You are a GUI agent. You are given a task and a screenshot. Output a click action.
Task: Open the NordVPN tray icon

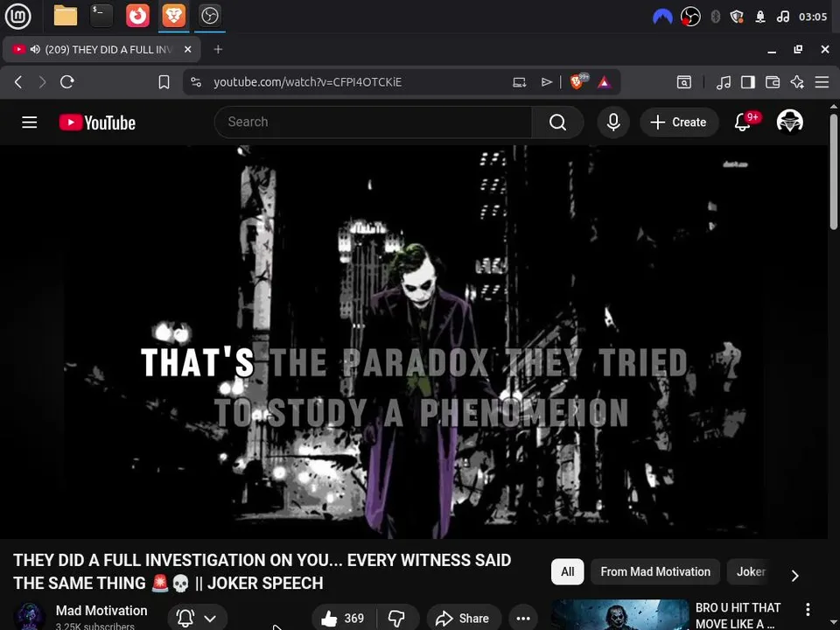(x=662, y=17)
